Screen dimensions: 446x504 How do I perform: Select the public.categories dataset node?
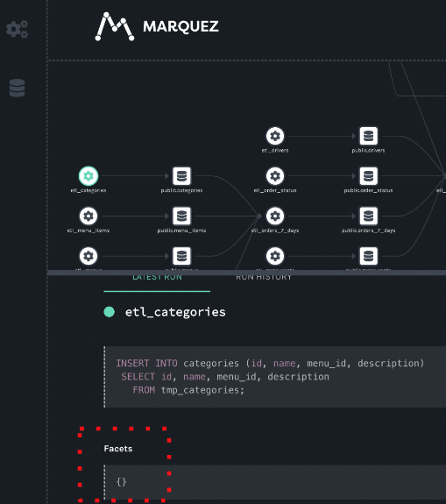click(181, 176)
